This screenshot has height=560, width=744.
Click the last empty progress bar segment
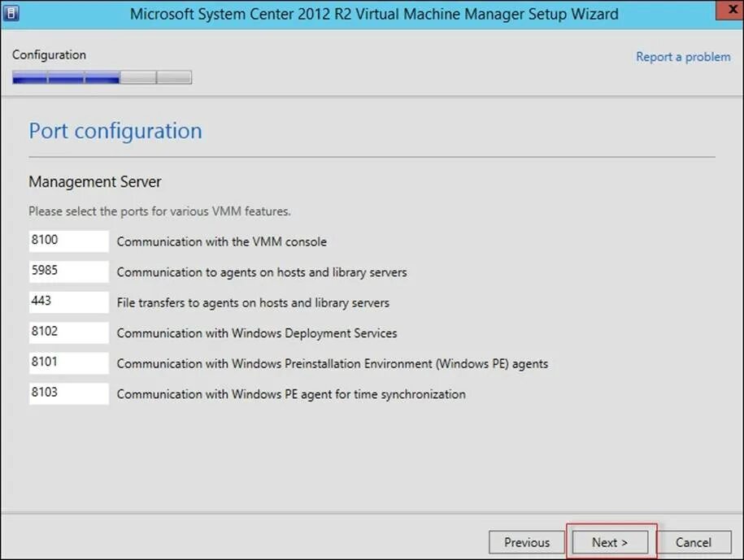(174, 77)
